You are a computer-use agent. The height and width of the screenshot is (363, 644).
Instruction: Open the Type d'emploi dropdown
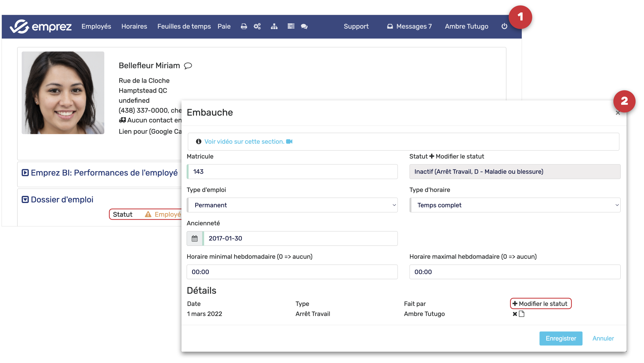pyautogui.click(x=292, y=205)
